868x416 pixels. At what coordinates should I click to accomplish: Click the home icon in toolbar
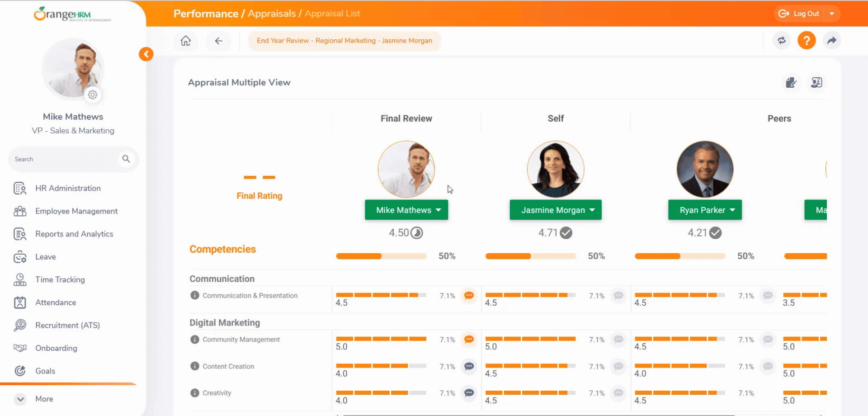tap(186, 41)
